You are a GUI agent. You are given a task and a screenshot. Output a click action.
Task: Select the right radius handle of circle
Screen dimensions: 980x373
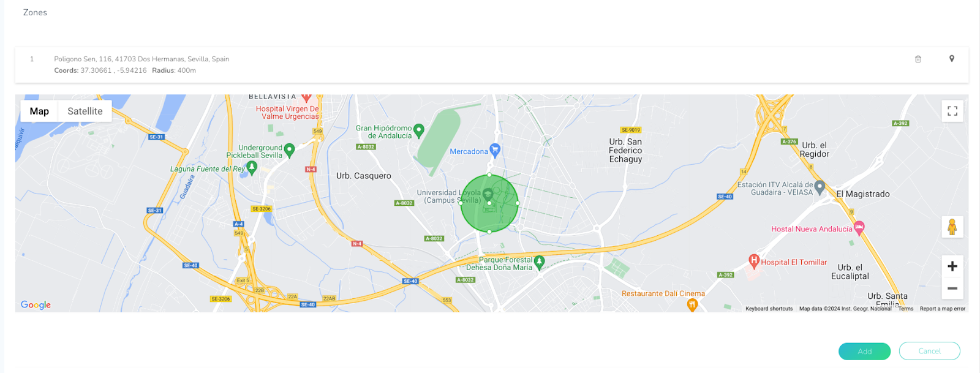point(518,203)
